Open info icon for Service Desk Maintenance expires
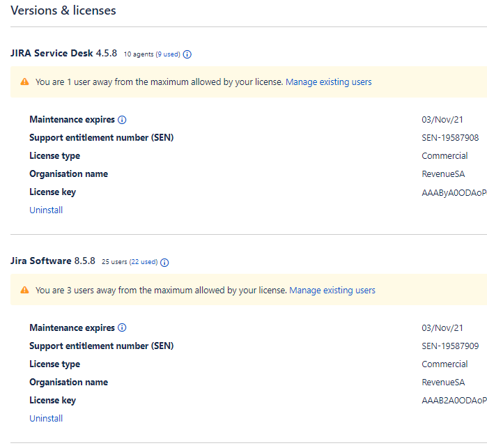This screenshot has width=487, height=448. point(122,120)
